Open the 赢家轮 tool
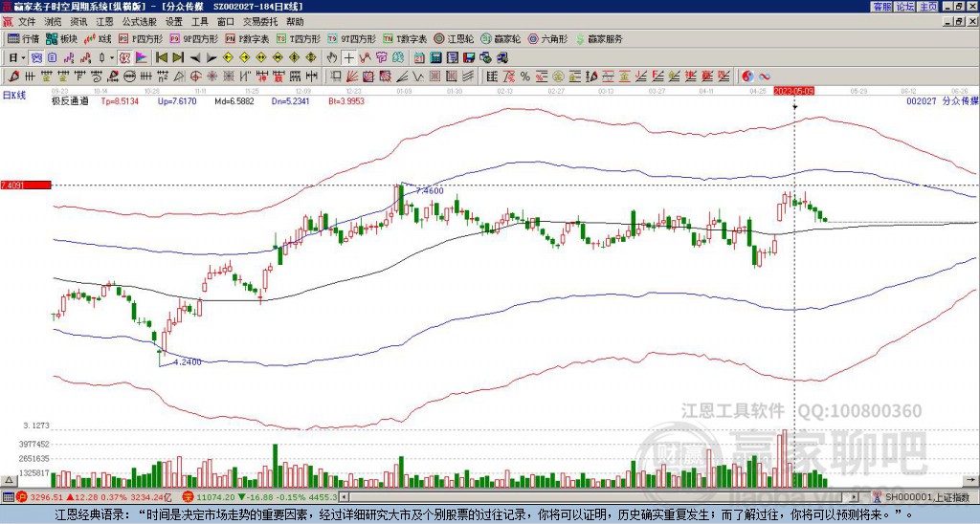The height and width of the screenshot is (524, 980). tap(501, 38)
